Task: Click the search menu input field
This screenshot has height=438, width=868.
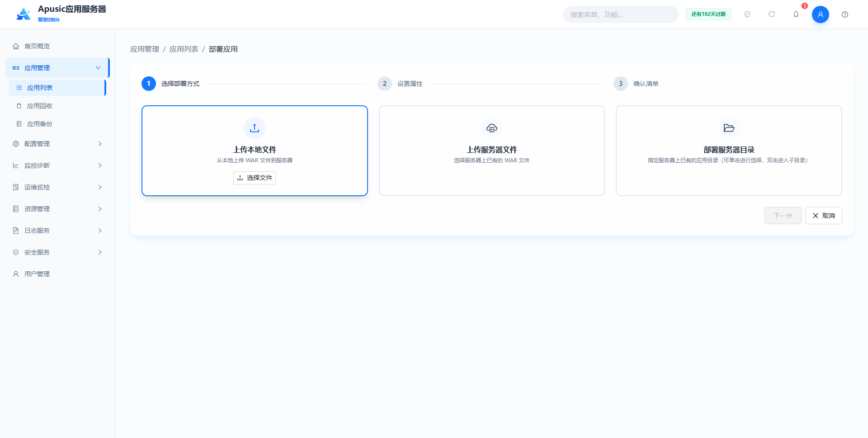Action: click(x=620, y=14)
